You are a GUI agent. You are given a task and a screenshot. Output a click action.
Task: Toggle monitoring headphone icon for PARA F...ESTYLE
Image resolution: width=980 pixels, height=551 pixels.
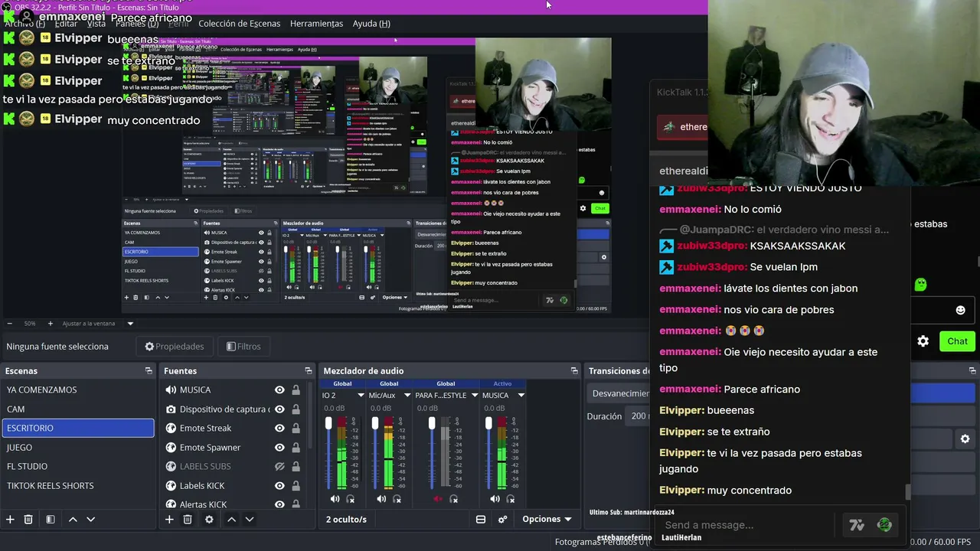point(453,499)
